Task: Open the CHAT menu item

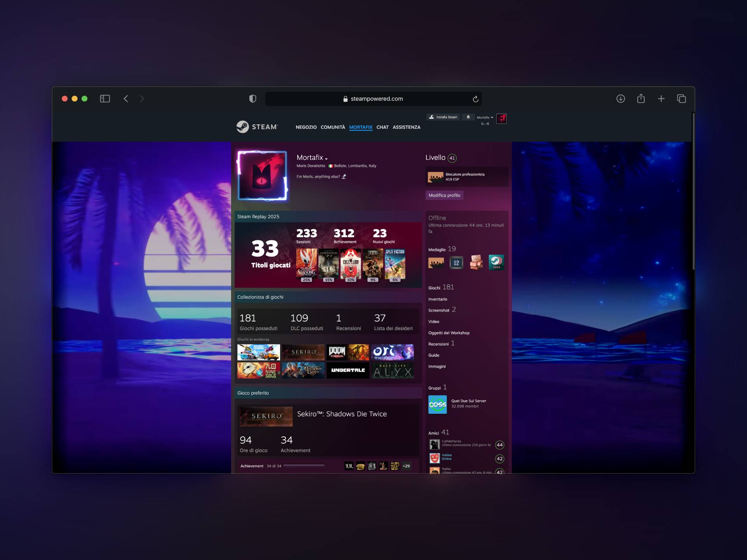Action: pos(382,127)
